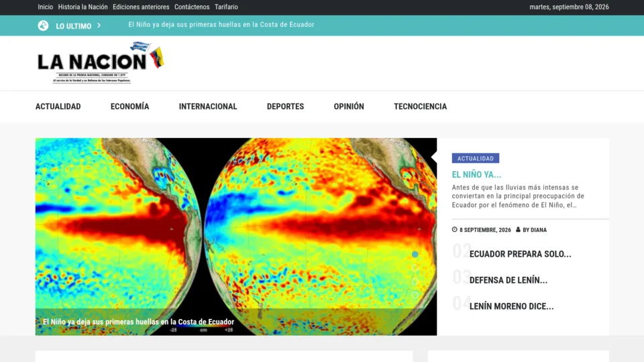Image resolution: width=644 pixels, height=362 pixels.
Task: Open the Inicio link in top bar
Action: pos(45,7)
